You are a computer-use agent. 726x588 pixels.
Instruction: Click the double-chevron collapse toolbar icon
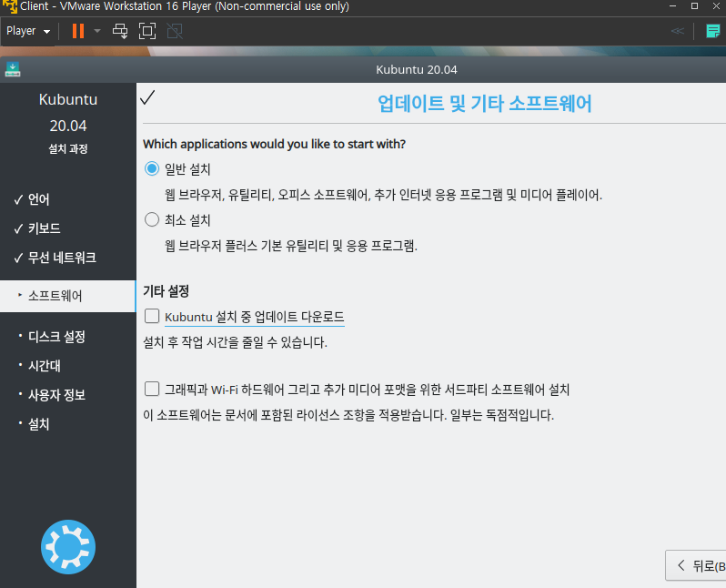pos(678,31)
